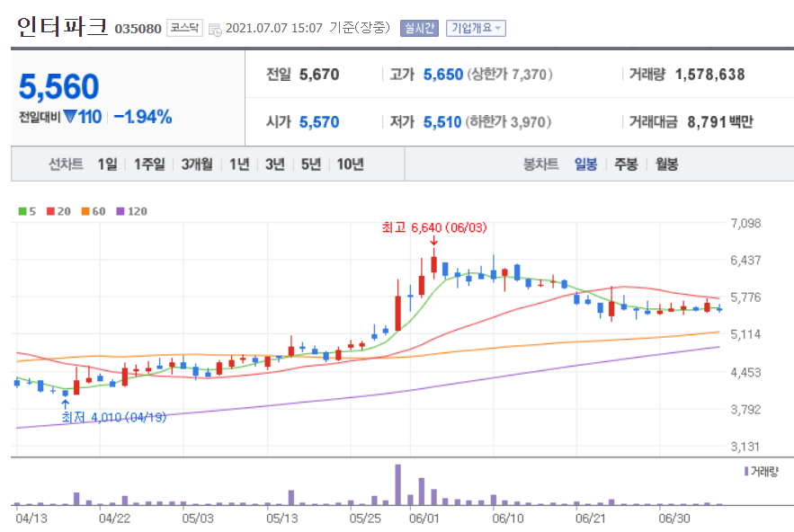Click the 5,114 price axis label

(745, 334)
